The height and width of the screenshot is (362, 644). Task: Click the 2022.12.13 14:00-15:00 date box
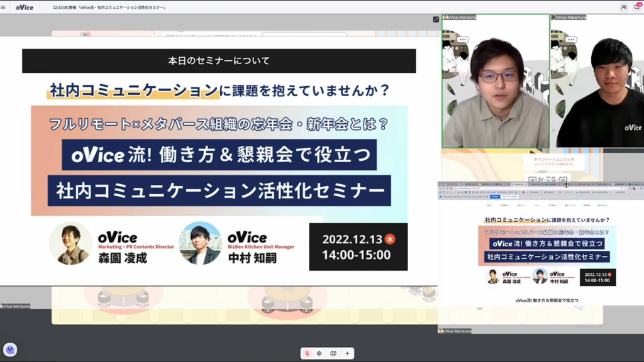click(x=358, y=246)
